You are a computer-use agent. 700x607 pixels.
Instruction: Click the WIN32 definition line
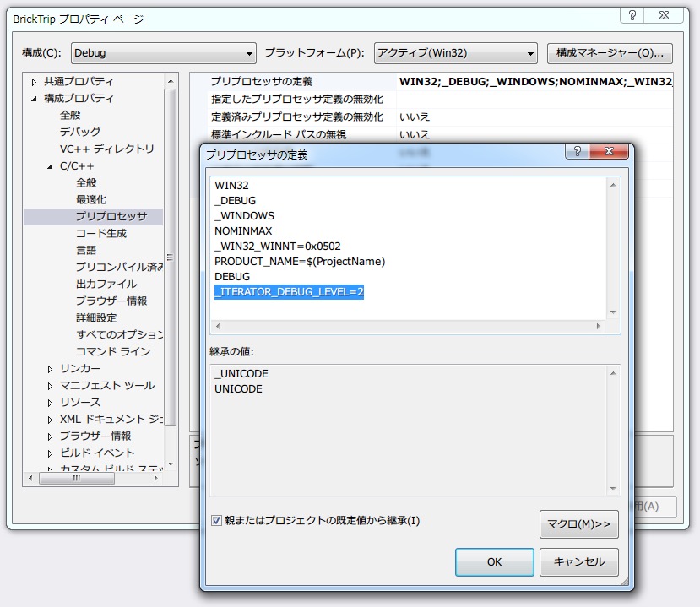[231, 185]
